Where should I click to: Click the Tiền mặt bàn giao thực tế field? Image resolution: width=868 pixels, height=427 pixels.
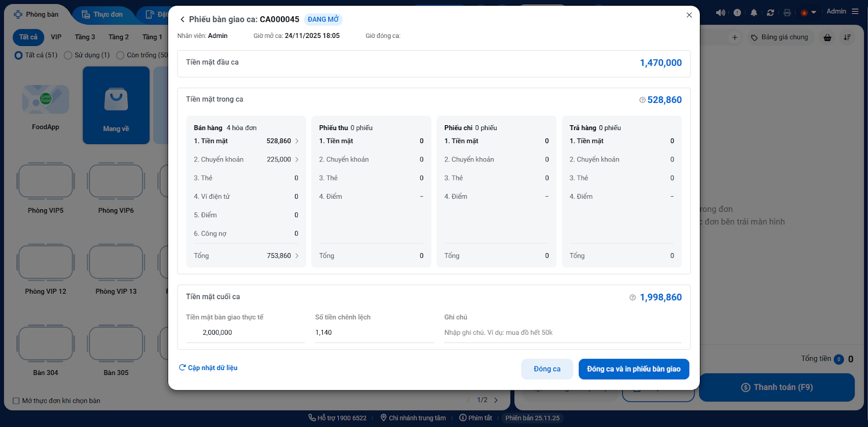click(x=245, y=333)
